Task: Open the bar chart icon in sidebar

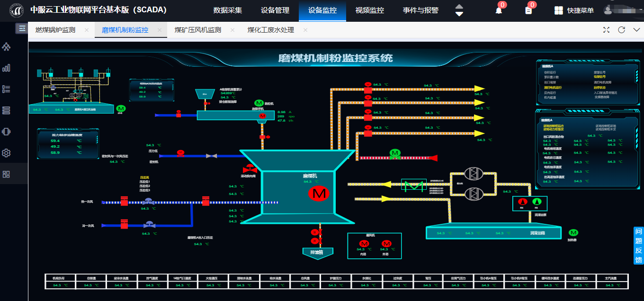Action: coord(7,68)
